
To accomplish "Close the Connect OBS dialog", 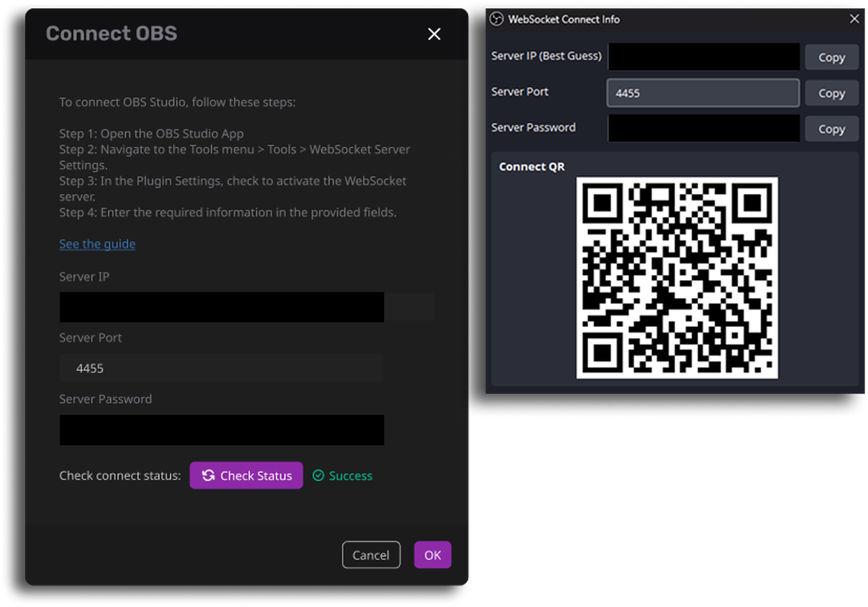I will [x=434, y=34].
